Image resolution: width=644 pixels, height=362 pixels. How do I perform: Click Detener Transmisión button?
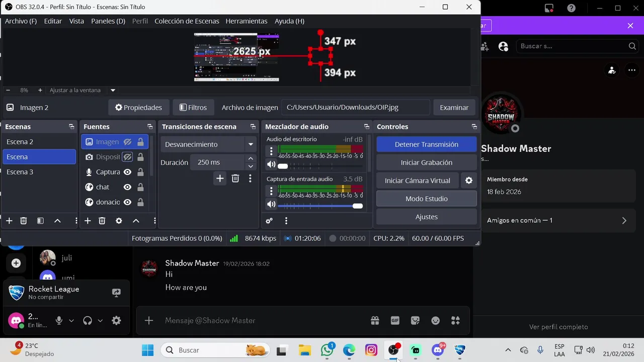coord(427,144)
